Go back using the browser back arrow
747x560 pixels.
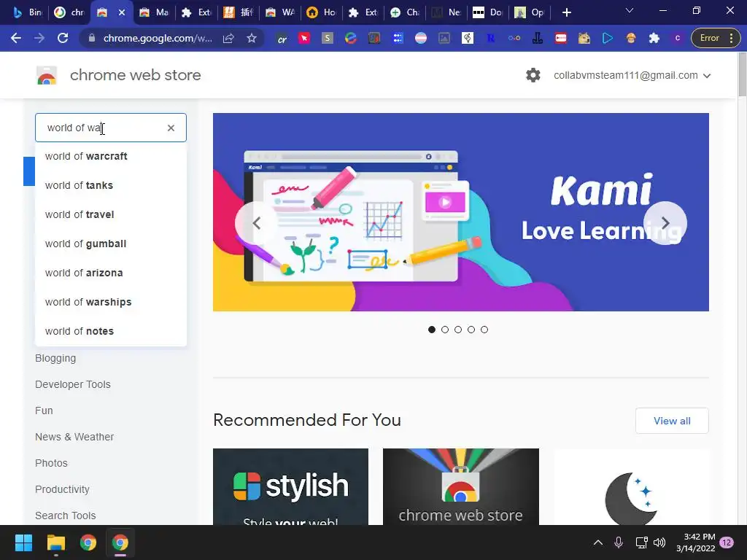16,38
